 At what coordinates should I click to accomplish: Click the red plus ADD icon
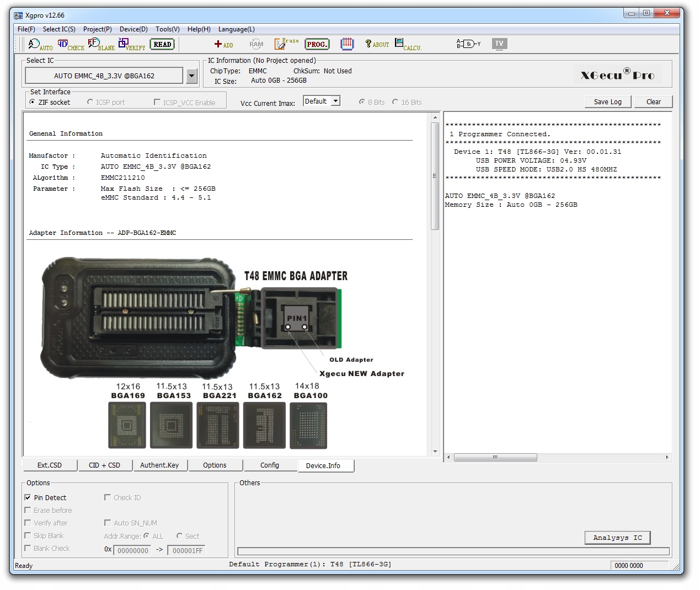224,44
